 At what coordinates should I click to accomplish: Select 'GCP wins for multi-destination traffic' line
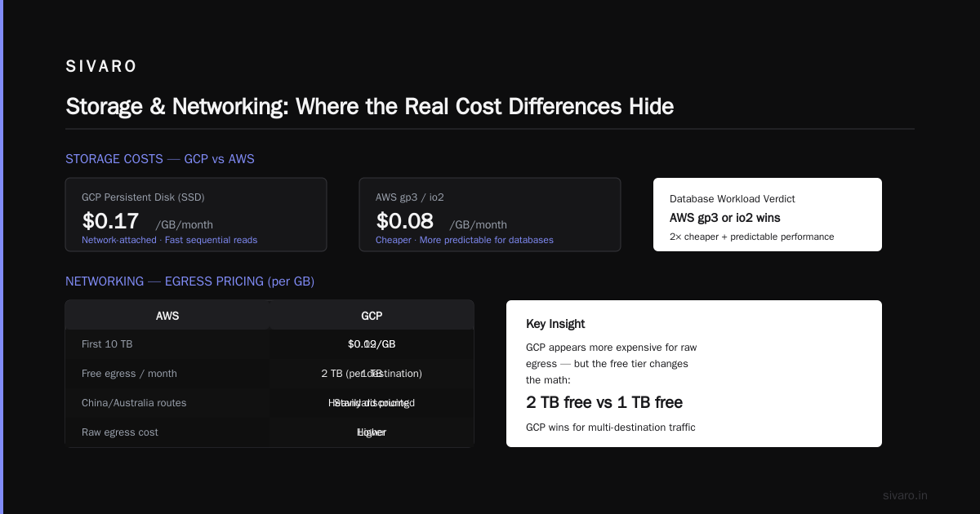(x=611, y=428)
